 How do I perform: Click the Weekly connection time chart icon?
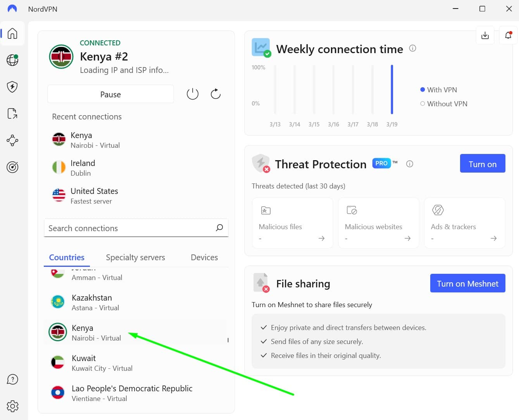click(261, 48)
